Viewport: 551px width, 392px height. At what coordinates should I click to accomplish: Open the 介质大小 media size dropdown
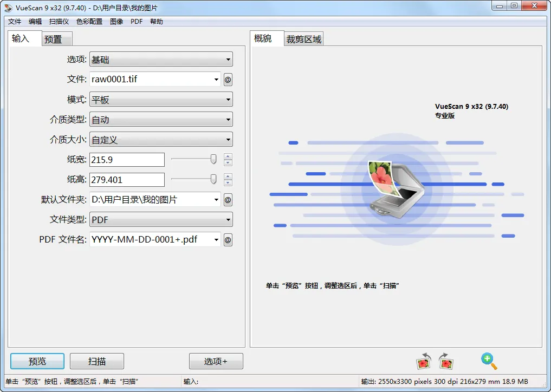point(160,139)
